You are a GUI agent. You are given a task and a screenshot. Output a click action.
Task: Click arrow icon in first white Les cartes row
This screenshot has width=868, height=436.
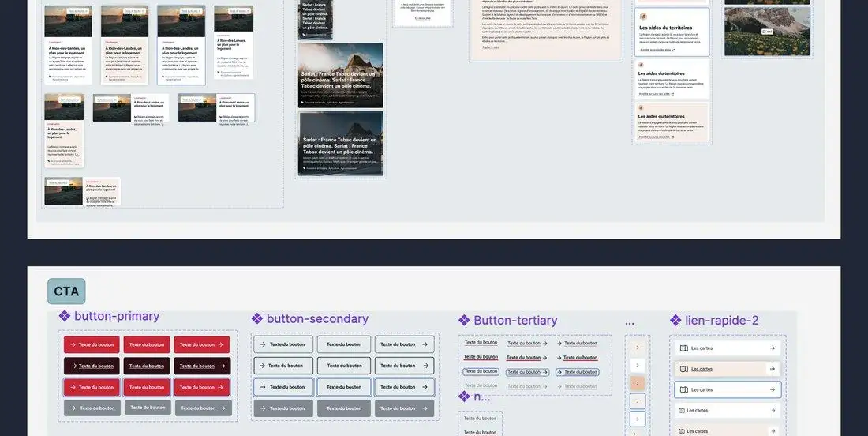[x=773, y=348]
